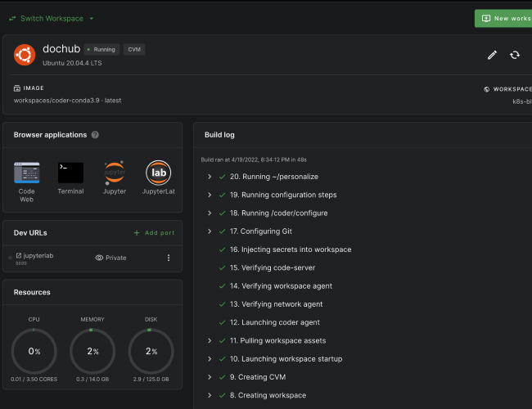This screenshot has width=532, height=409.
Task: Click the MEMORY usage gauge showing 2%
Action: tap(92, 351)
